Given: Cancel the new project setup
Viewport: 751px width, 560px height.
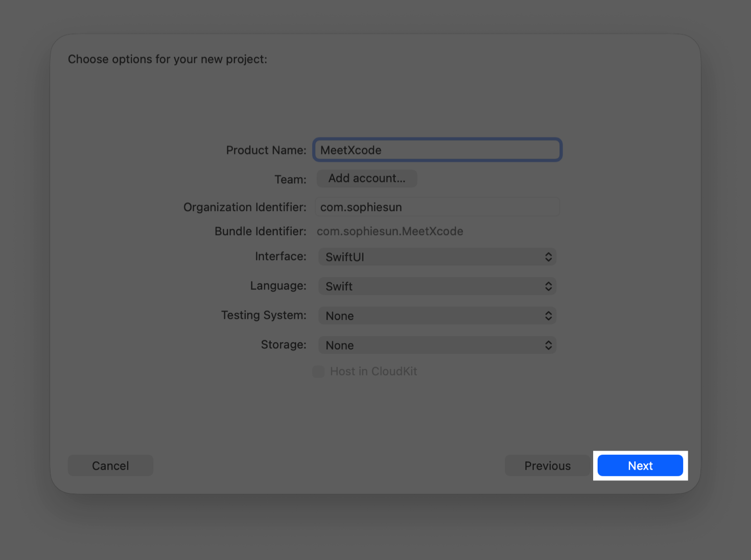Looking at the screenshot, I should 110,465.
